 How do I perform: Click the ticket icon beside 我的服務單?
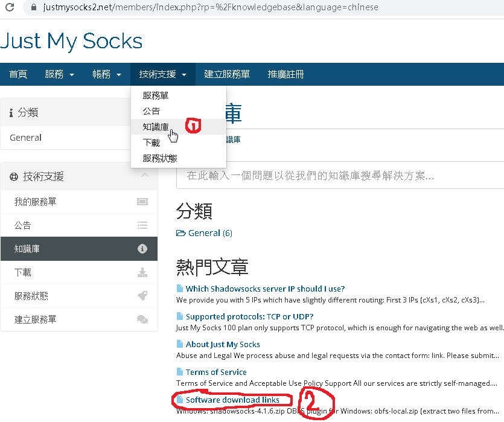pos(142,202)
